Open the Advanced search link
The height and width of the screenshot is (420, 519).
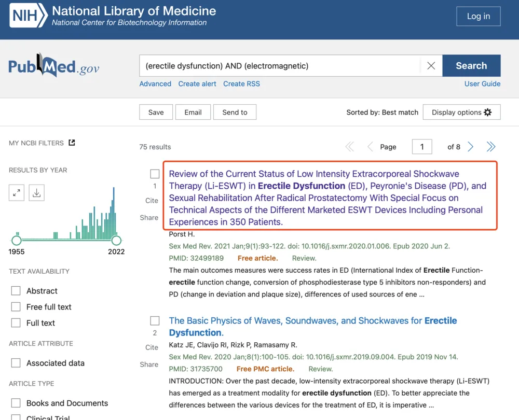(x=155, y=83)
